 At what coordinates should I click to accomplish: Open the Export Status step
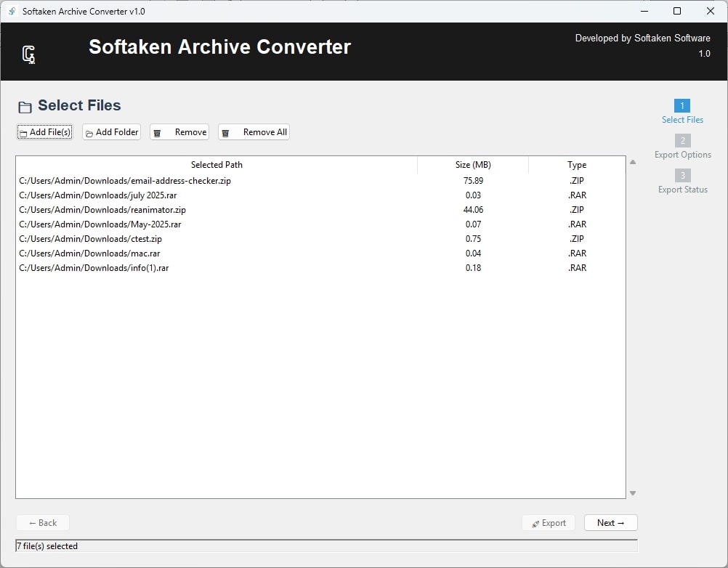click(x=682, y=182)
